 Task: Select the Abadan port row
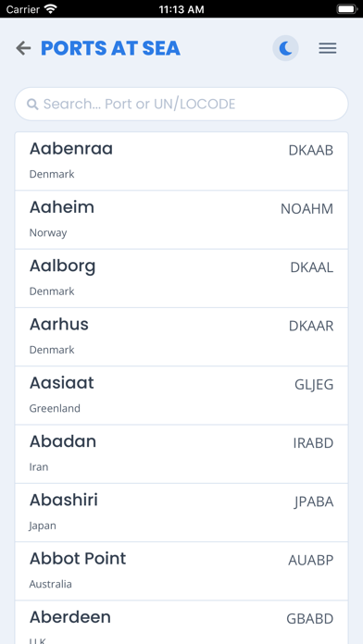pyautogui.click(x=181, y=454)
